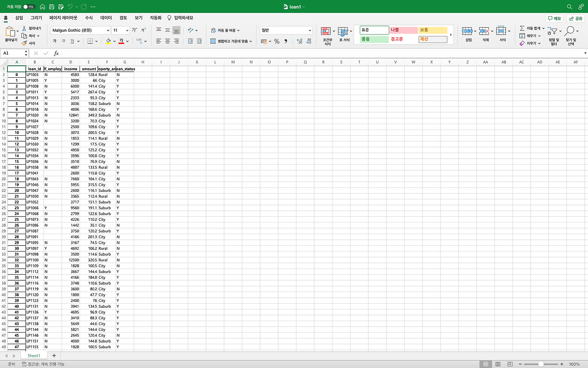
Task: Open 자동 합계 autosum
Action: click(x=532, y=28)
